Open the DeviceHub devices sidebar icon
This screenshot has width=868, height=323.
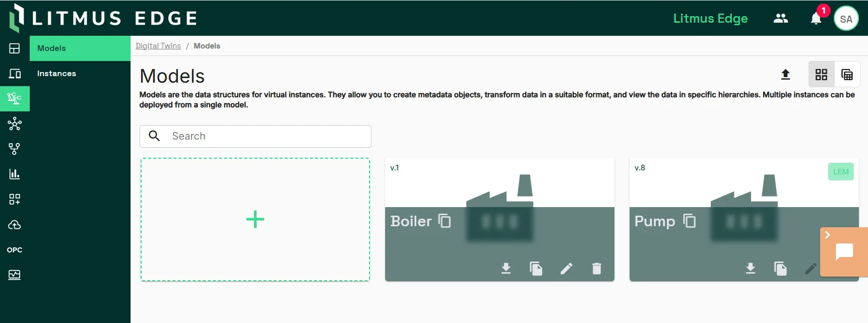click(x=15, y=74)
